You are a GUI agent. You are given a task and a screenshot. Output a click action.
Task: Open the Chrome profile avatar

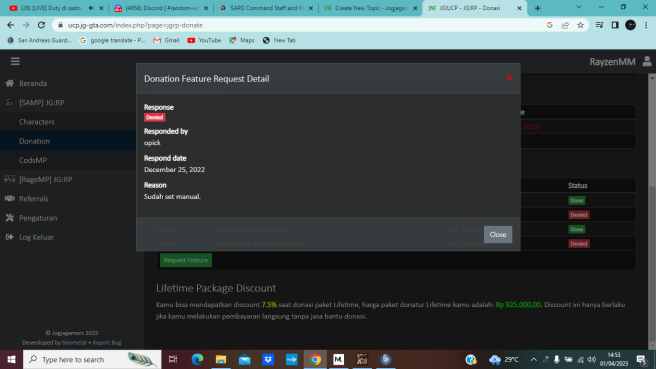[x=630, y=25]
